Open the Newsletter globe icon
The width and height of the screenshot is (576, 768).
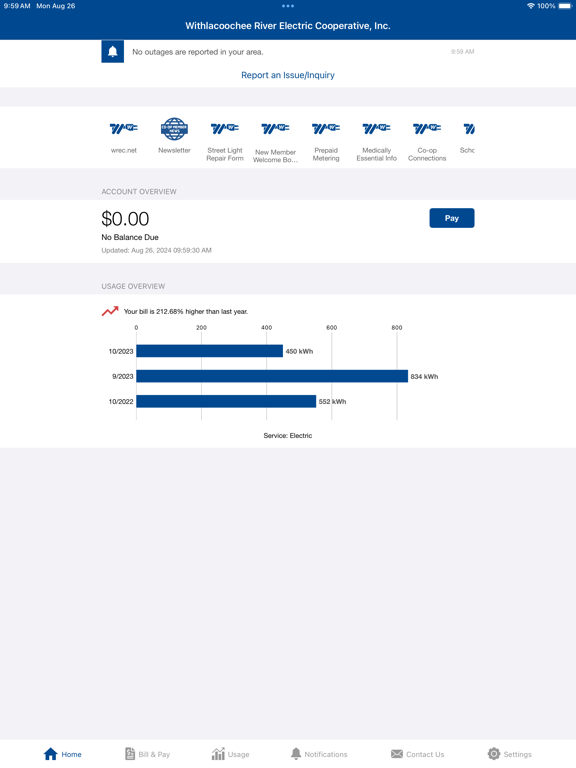(174, 129)
